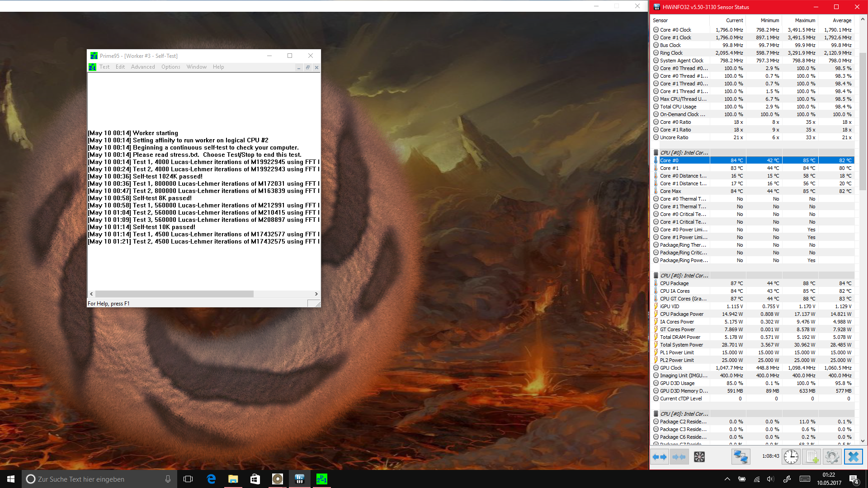Reset sensor values with clock icon

[x=791, y=457]
